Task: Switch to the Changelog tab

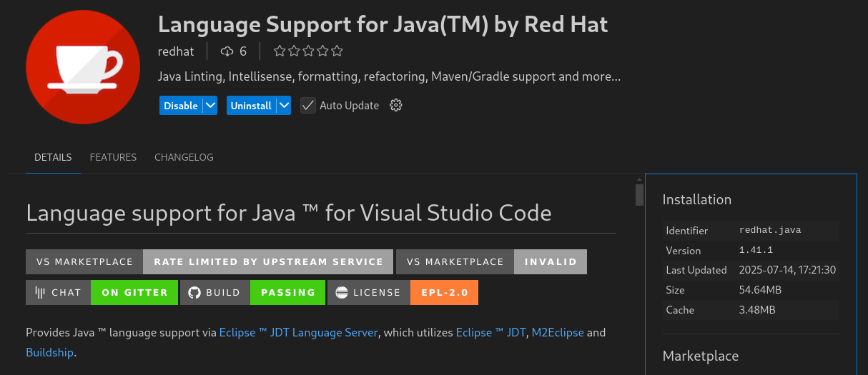Action: click(184, 157)
